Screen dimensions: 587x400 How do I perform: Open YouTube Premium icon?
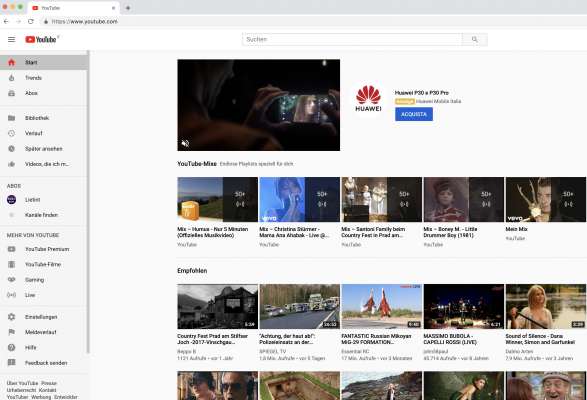[12, 249]
